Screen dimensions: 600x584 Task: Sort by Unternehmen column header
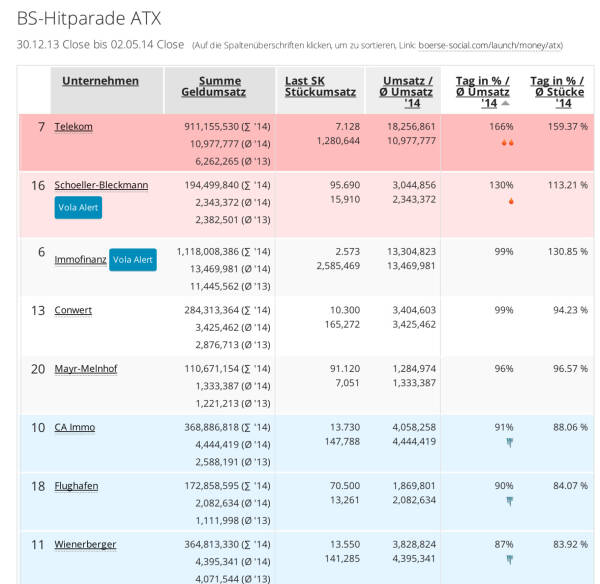coord(100,81)
